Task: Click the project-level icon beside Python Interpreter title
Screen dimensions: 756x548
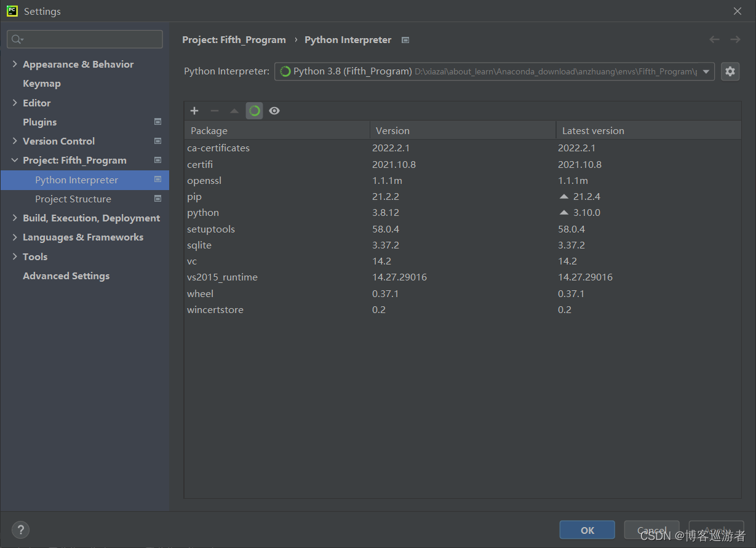Action: (x=405, y=40)
